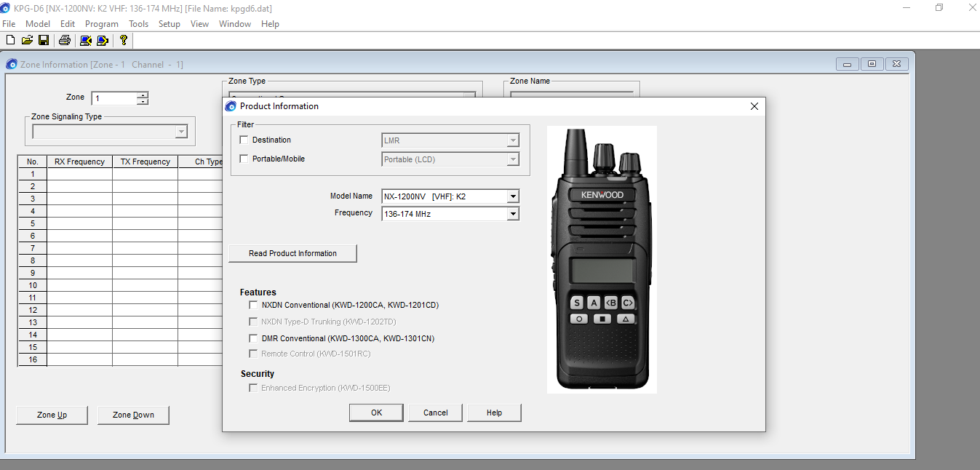The image size is (980, 470).
Task: Click the Enhanced Encryption checkbox
Action: point(253,388)
